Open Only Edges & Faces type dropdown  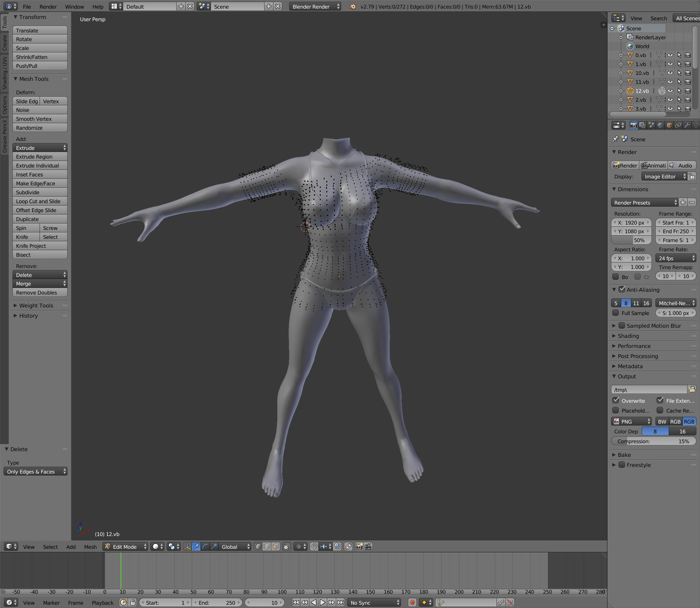(x=35, y=472)
